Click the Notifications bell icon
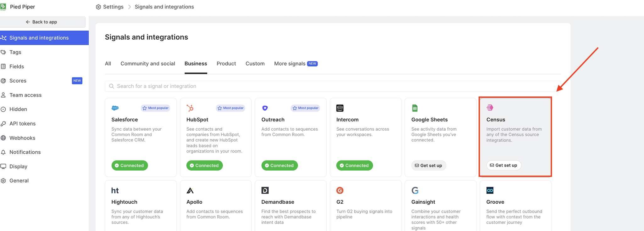 coord(3,152)
